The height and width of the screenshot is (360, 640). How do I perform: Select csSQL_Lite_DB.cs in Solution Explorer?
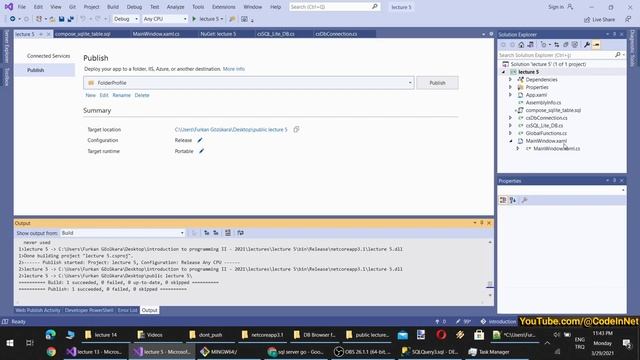[544, 126]
